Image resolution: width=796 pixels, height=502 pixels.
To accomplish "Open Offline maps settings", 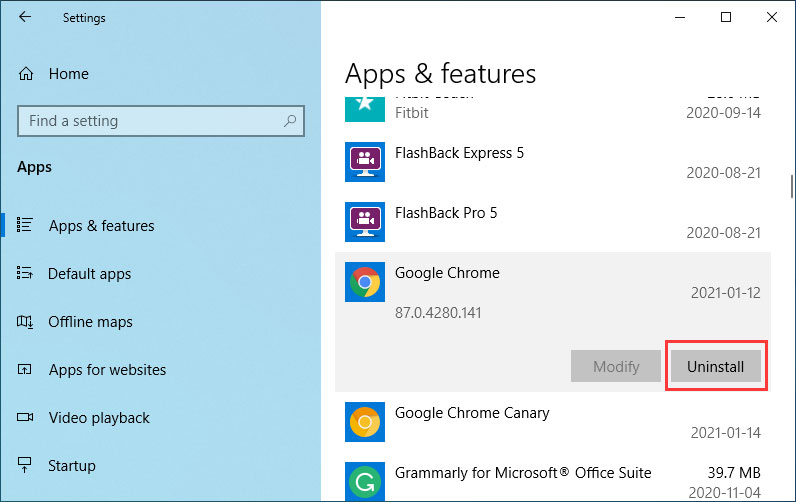I will 90,322.
